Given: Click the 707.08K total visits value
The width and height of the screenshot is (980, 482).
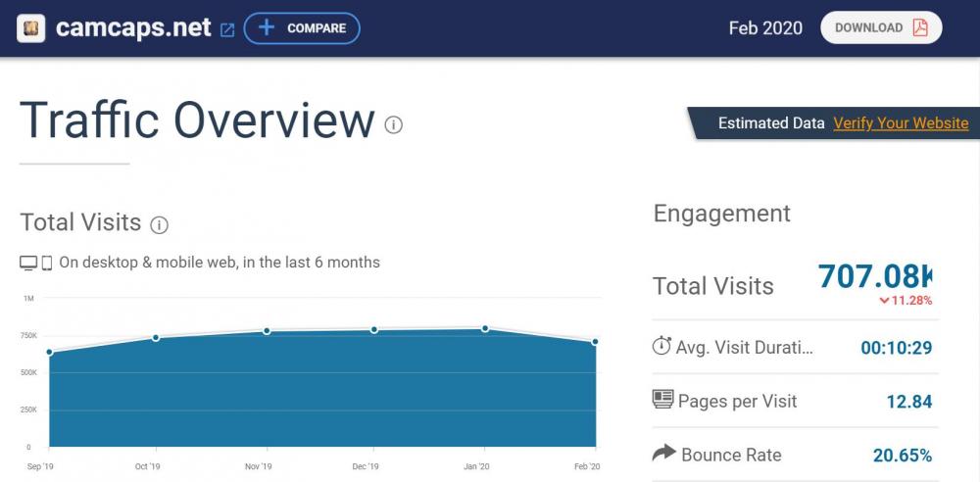Looking at the screenshot, I should click(874, 276).
